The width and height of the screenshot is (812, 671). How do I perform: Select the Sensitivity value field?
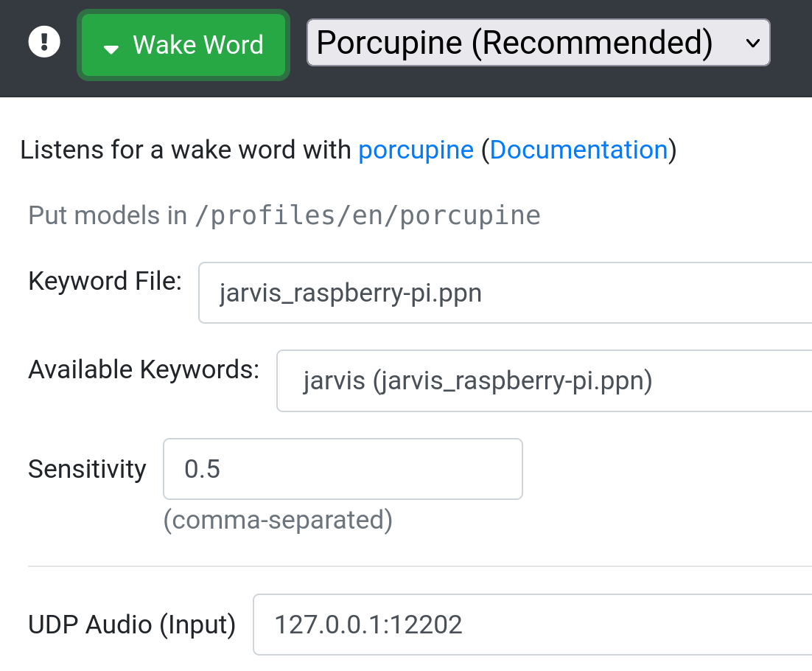(343, 469)
